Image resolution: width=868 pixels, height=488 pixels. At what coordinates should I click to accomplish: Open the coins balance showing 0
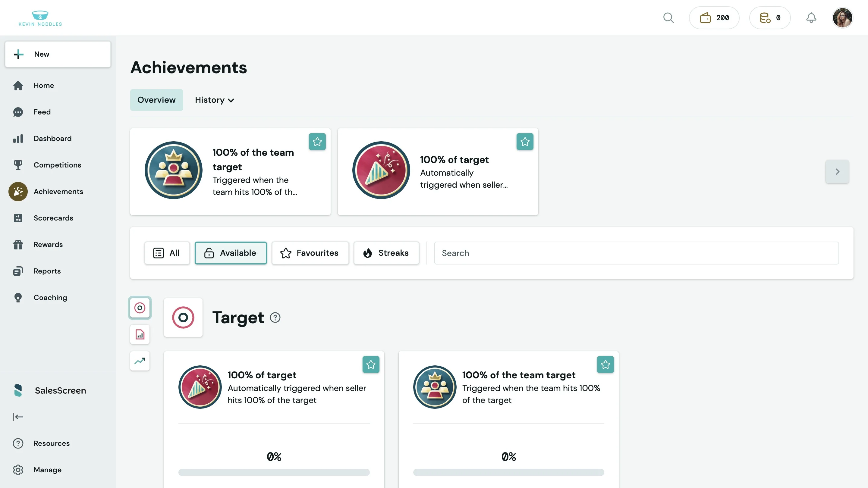pos(770,18)
